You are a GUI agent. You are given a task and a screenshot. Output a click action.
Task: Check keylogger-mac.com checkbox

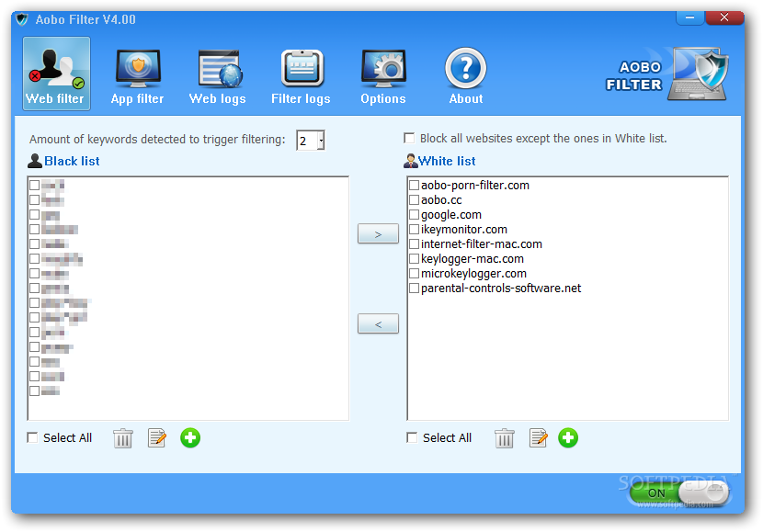(x=414, y=259)
